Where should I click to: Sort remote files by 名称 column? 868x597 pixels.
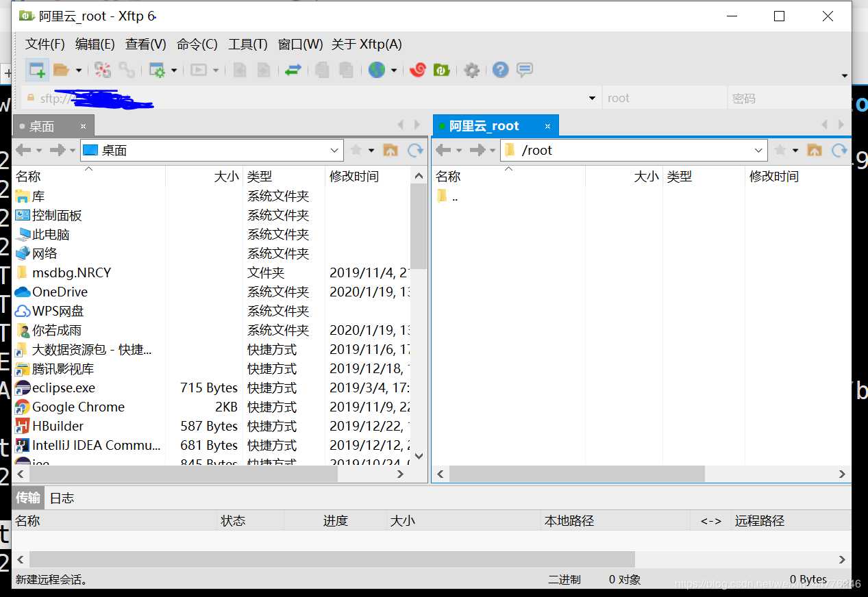(x=508, y=176)
